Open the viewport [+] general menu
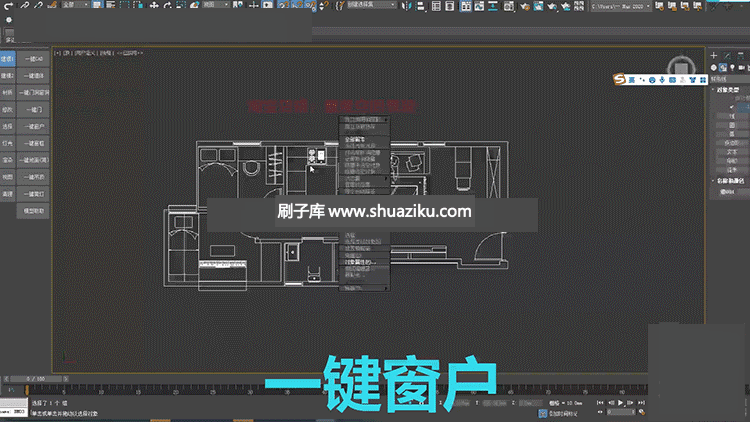 [57, 53]
